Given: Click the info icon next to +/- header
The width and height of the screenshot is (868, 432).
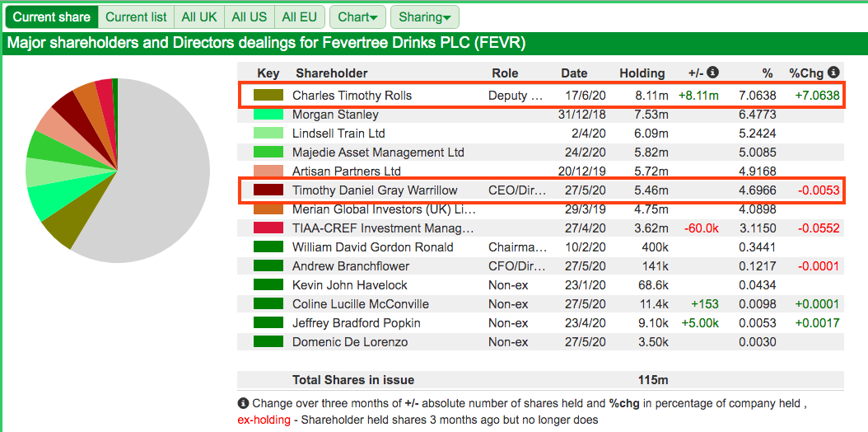Looking at the screenshot, I should pos(713,72).
